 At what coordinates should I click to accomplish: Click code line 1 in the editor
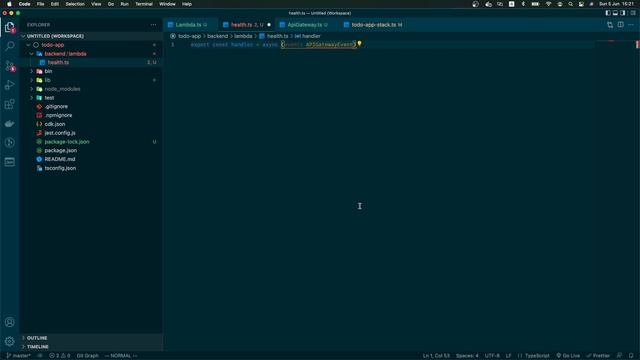[x=273, y=44]
